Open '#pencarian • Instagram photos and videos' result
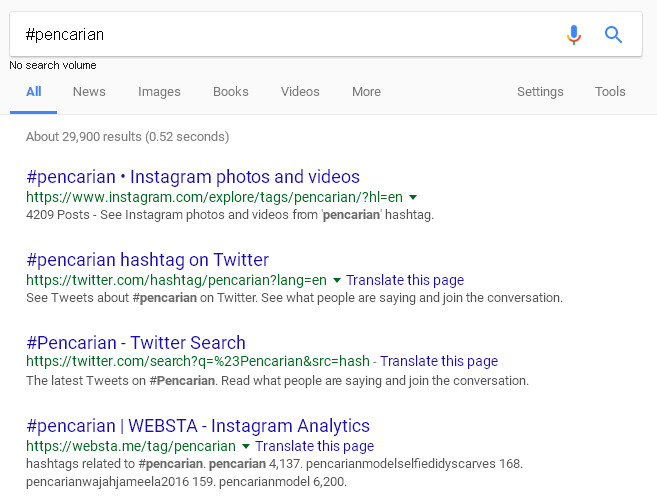Screen dimensions: 657x501 point(193,177)
